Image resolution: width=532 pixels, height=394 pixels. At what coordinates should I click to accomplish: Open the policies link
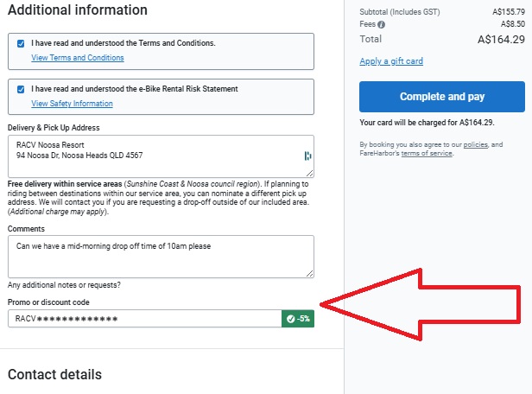click(475, 144)
